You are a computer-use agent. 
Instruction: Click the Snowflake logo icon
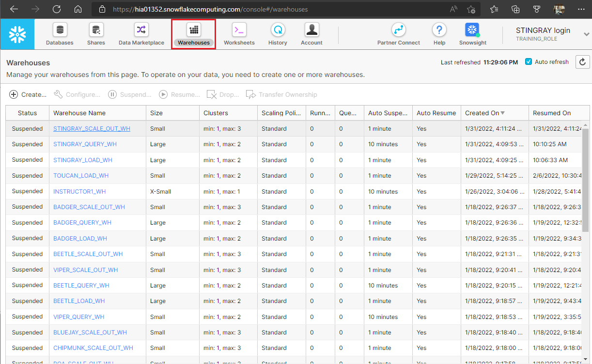[17, 34]
